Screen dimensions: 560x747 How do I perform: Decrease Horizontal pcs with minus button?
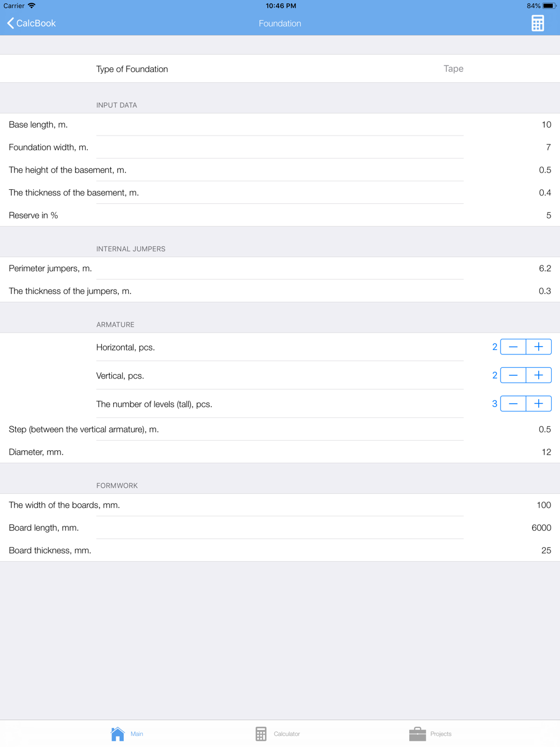click(x=513, y=347)
